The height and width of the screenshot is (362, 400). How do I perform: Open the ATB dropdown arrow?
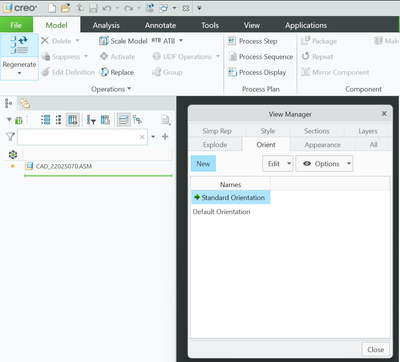181,41
